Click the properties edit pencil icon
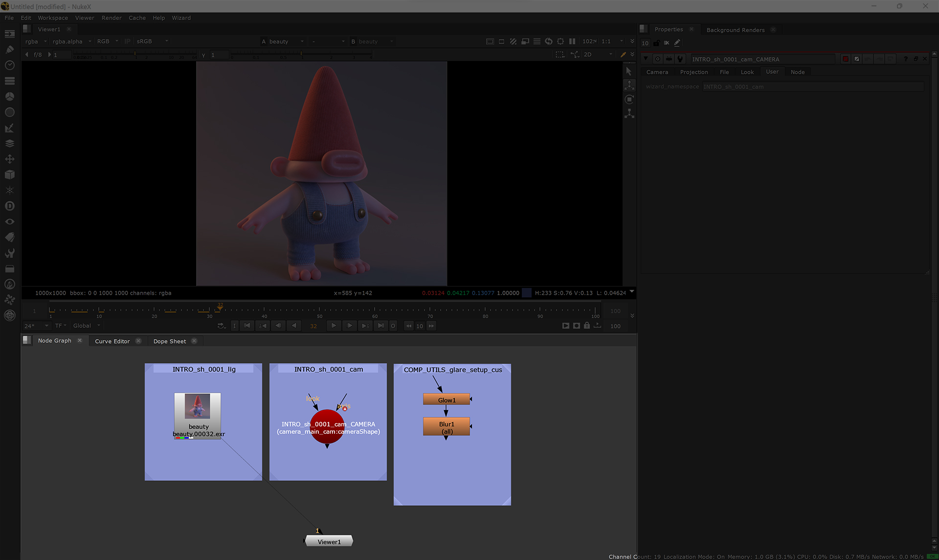 677,43
